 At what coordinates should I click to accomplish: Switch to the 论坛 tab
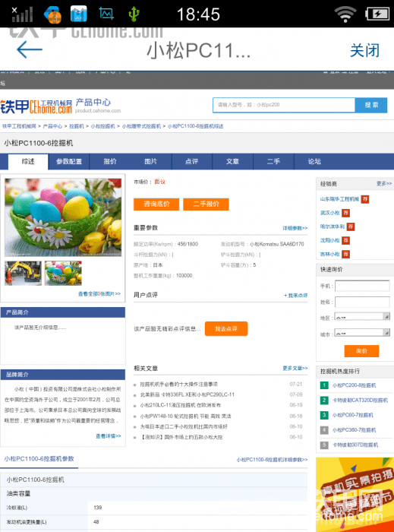pyautogui.click(x=314, y=161)
